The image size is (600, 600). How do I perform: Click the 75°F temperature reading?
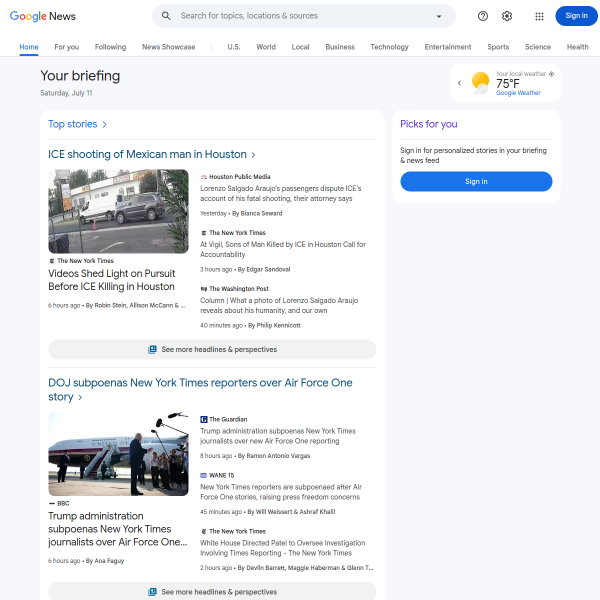point(508,83)
